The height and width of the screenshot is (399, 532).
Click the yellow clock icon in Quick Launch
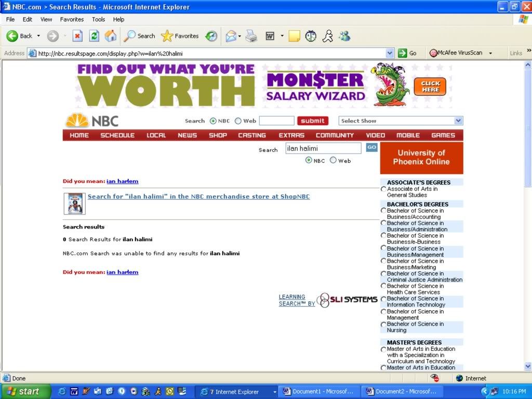[x=170, y=392]
